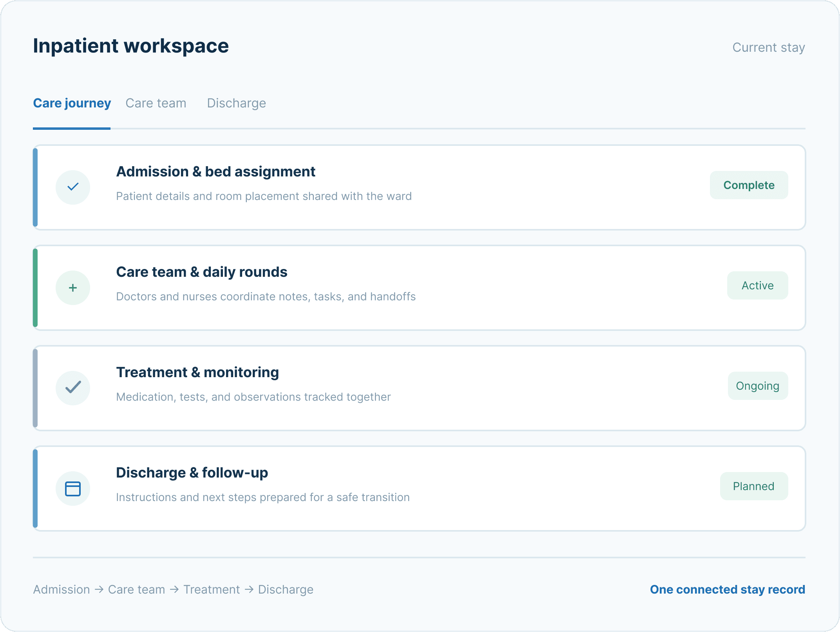This screenshot has width=840, height=632.
Task: Click Care team in the footer breadcrumb
Action: 136,589
